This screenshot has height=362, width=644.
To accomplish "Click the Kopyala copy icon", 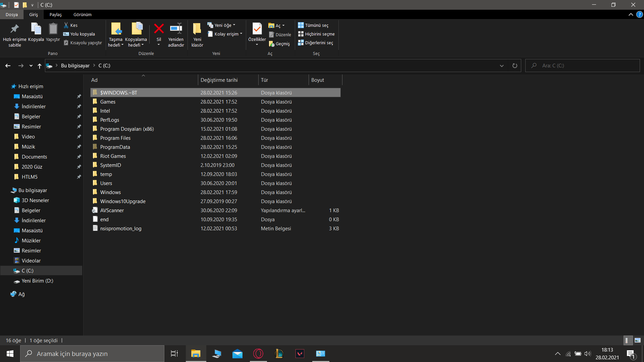I will pos(36,29).
